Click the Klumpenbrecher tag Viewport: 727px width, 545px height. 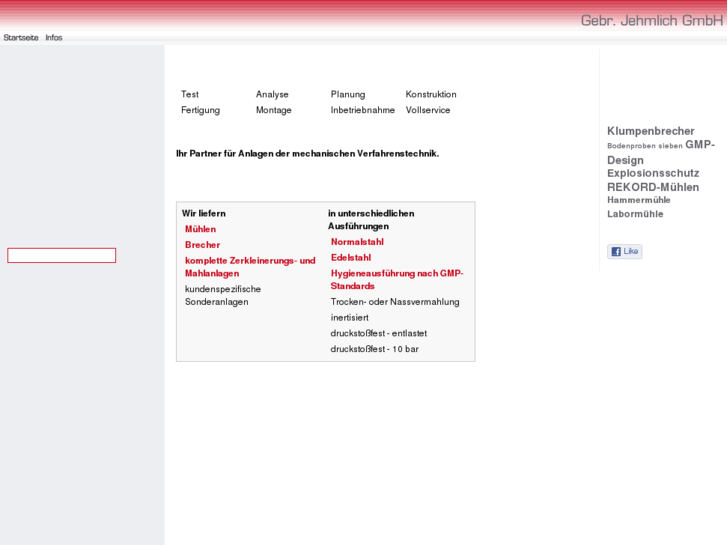[x=651, y=131]
